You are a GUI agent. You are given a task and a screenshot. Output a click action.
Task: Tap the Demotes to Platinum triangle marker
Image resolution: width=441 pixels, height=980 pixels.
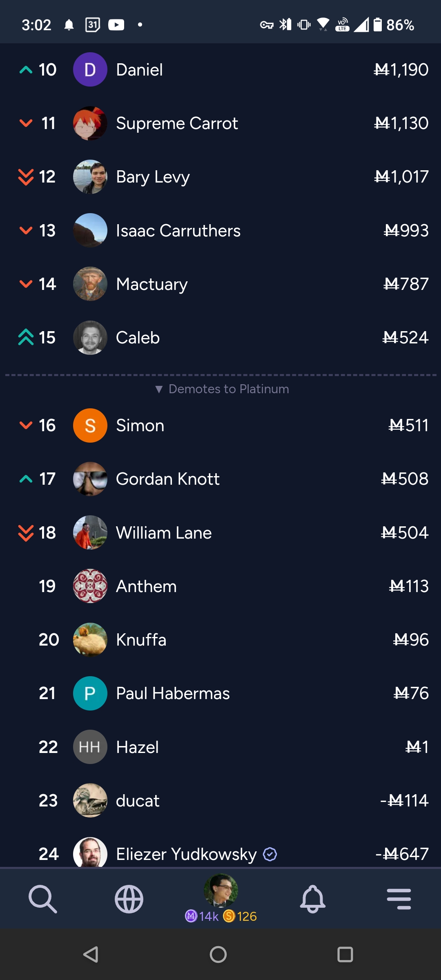point(159,389)
